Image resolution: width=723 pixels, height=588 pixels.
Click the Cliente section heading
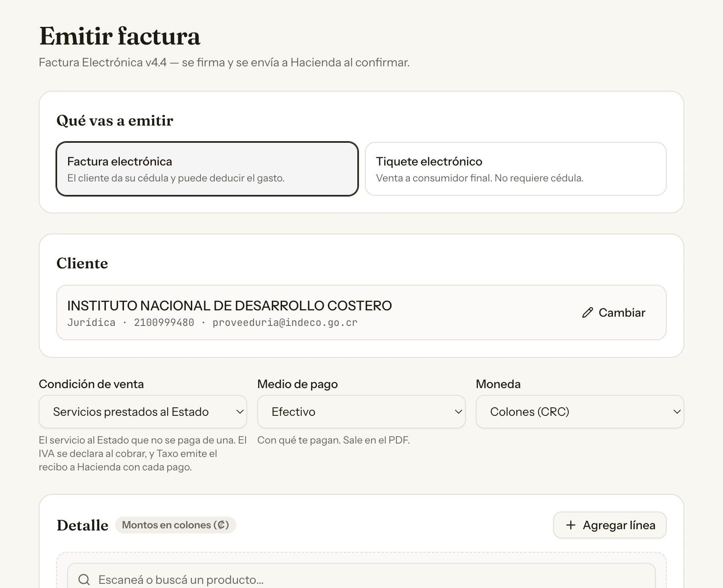click(x=82, y=263)
